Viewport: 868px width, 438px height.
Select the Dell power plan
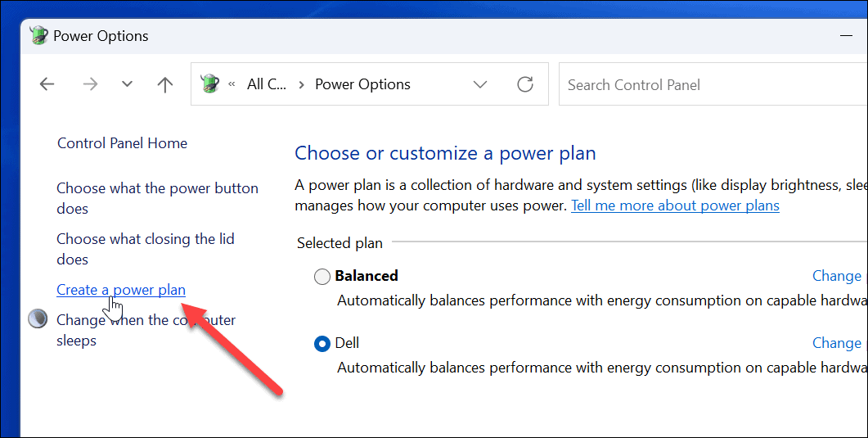(x=322, y=344)
